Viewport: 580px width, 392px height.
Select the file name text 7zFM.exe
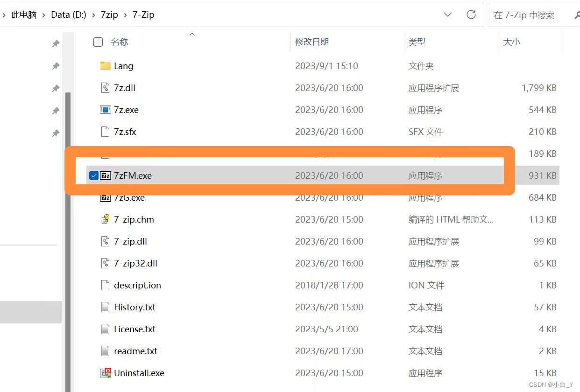[133, 175]
